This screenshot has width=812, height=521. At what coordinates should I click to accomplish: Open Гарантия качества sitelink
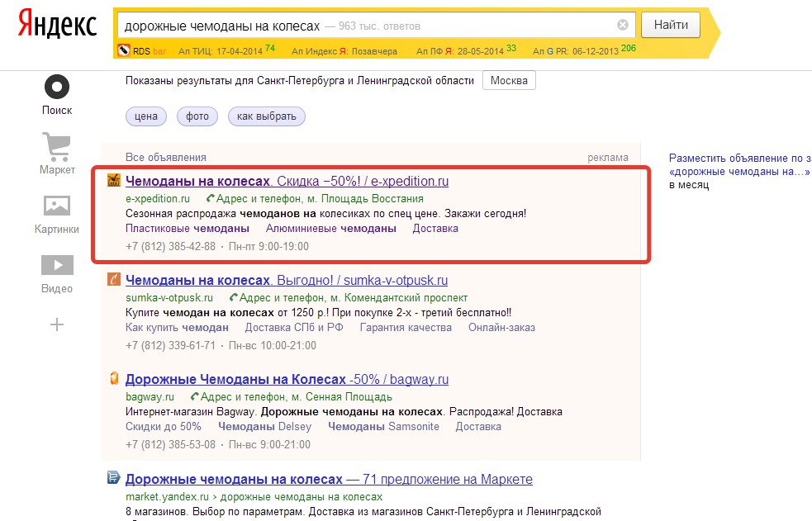[x=406, y=328]
